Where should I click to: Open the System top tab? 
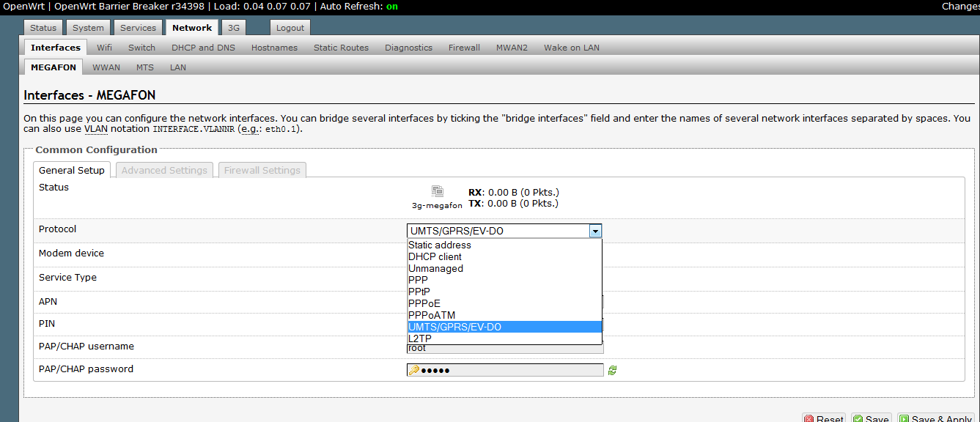tap(88, 28)
